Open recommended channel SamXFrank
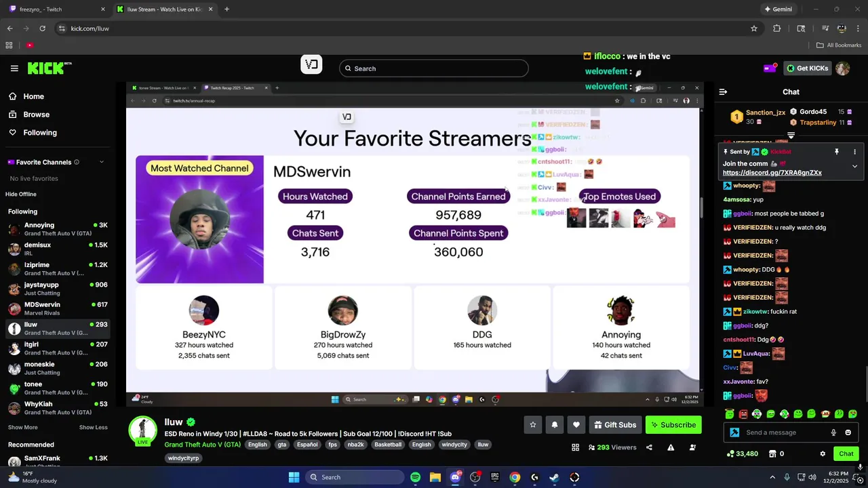The height and width of the screenshot is (488, 868). [x=57, y=462]
